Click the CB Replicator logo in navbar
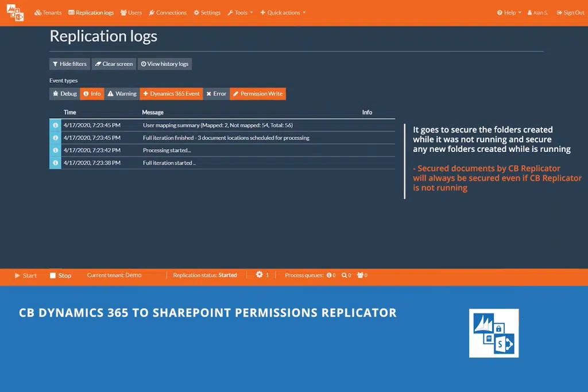This screenshot has height=392, width=588. [x=16, y=13]
